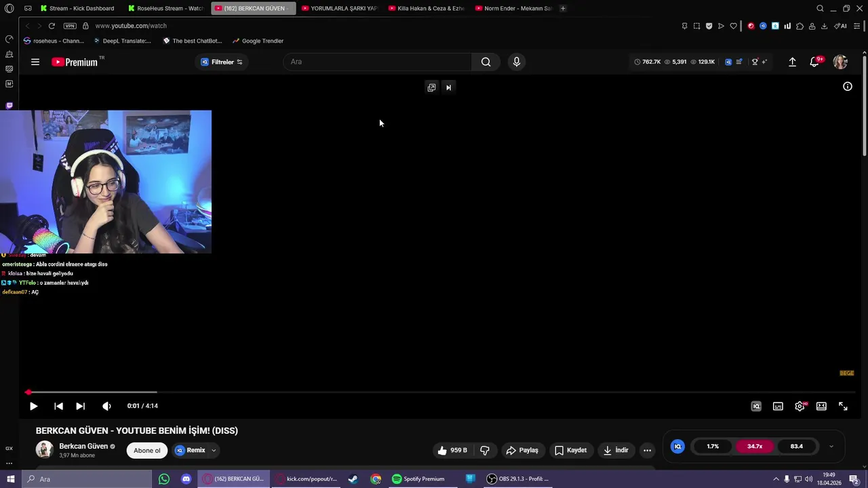Viewport: 868px width, 488px height.
Task: Subscribe with Abone ol button
Action: 147,450
